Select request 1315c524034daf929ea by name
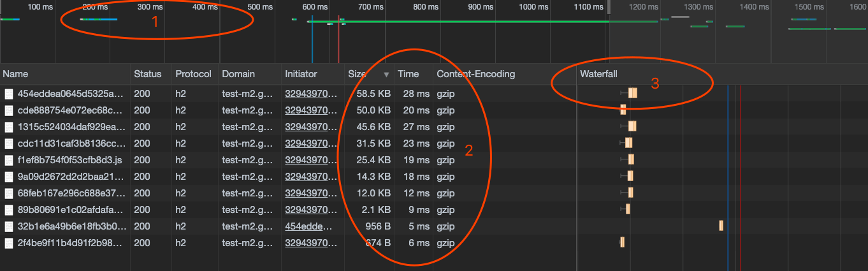868x271 pixels. click(x=71, y=127)
